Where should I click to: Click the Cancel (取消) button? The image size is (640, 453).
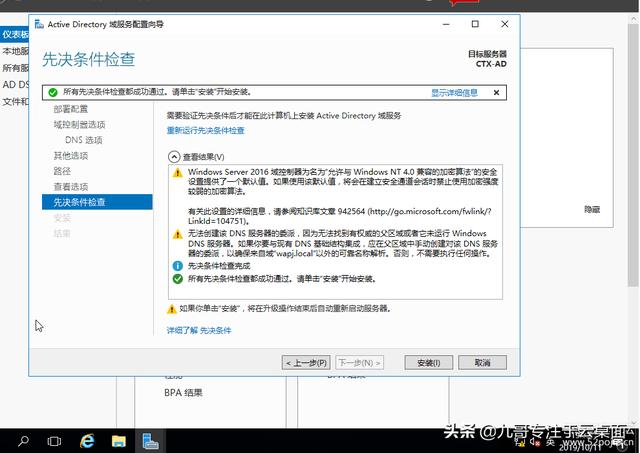482,362
